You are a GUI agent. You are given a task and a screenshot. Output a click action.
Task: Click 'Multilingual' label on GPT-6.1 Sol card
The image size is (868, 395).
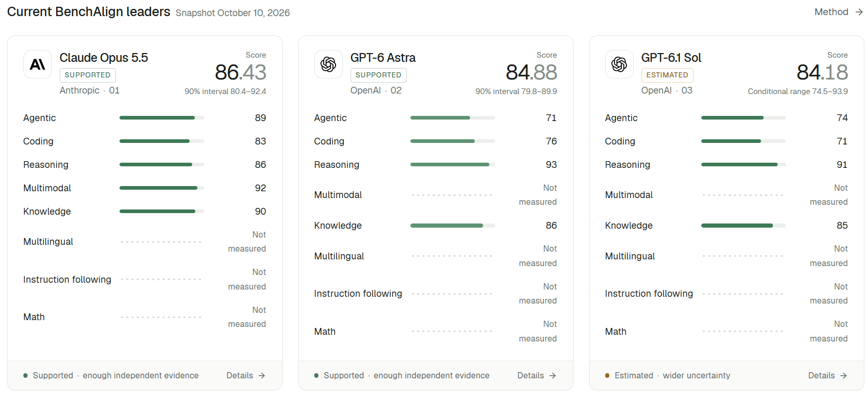tap(630, 256)
